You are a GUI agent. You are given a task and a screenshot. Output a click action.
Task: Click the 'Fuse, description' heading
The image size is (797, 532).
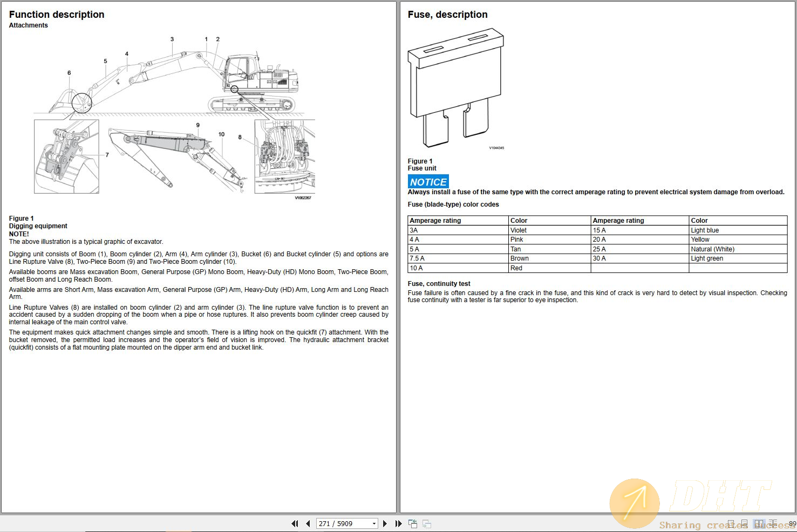(x=447, y=15)
